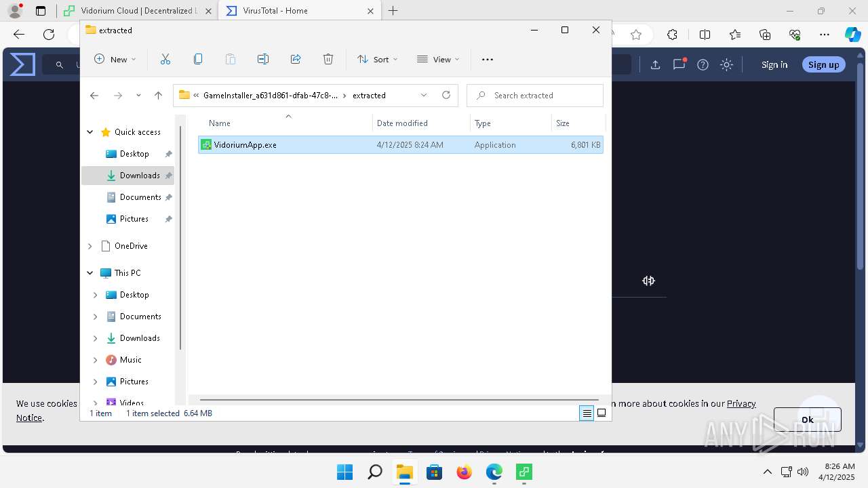Viewport: 868px width, 488px height.
Task: Switch to details view layout icon
Action: [x=587, y=413]
